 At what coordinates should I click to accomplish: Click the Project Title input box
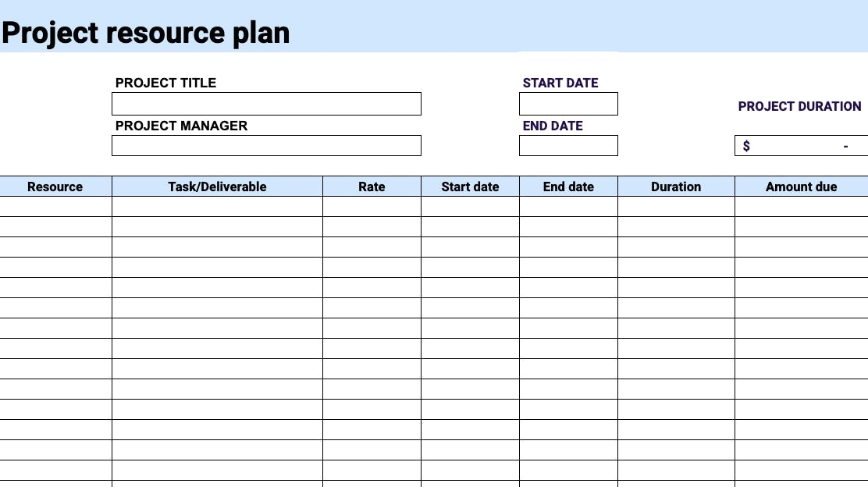[266, 104]
